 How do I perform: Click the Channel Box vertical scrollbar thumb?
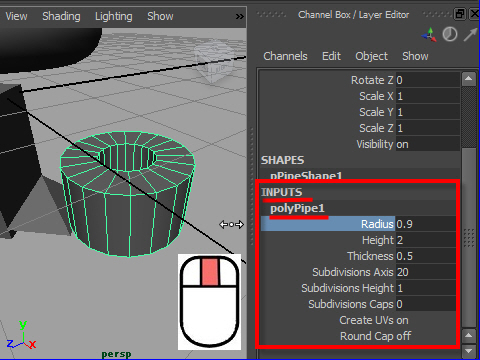tap(469, 238)
